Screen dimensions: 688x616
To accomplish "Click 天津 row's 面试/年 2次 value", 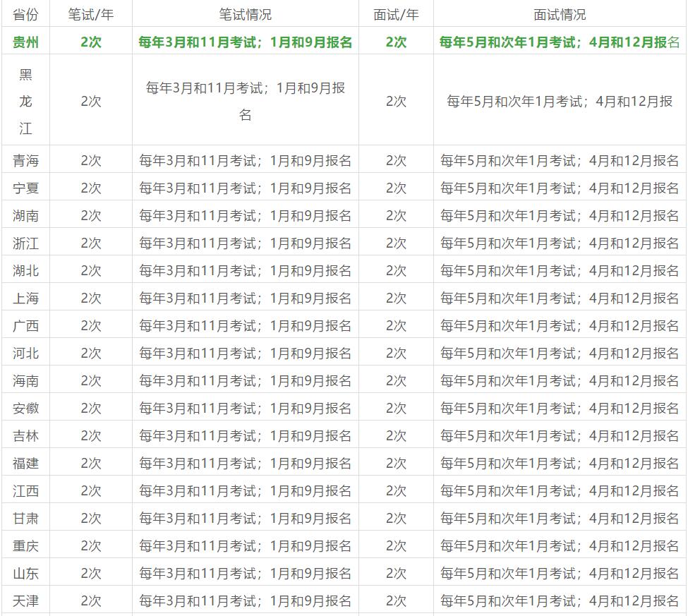I will [396, 600].
